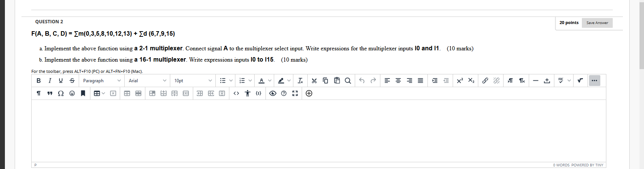This screenshot has width=644, height=169.
Task: Justify text alignment
Action: 421,80
